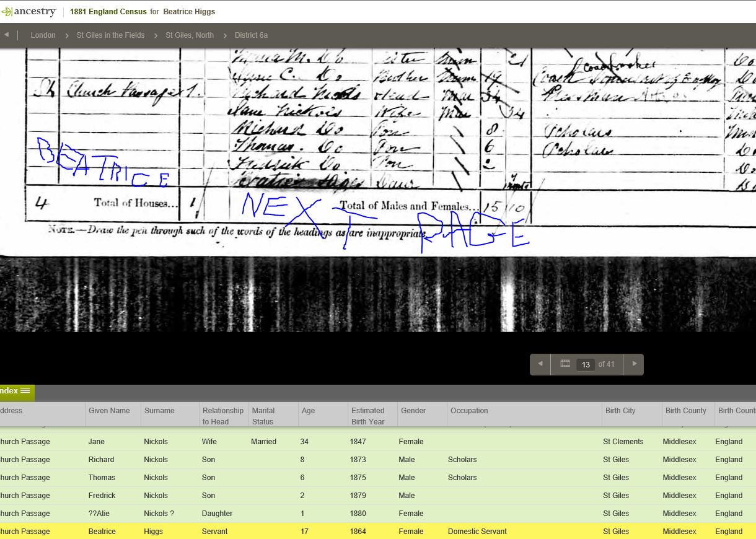The height and width of the screenshot is (539, 756).
Task: Select the District 6a breadcrumb
Action: [x=251, y=35]
